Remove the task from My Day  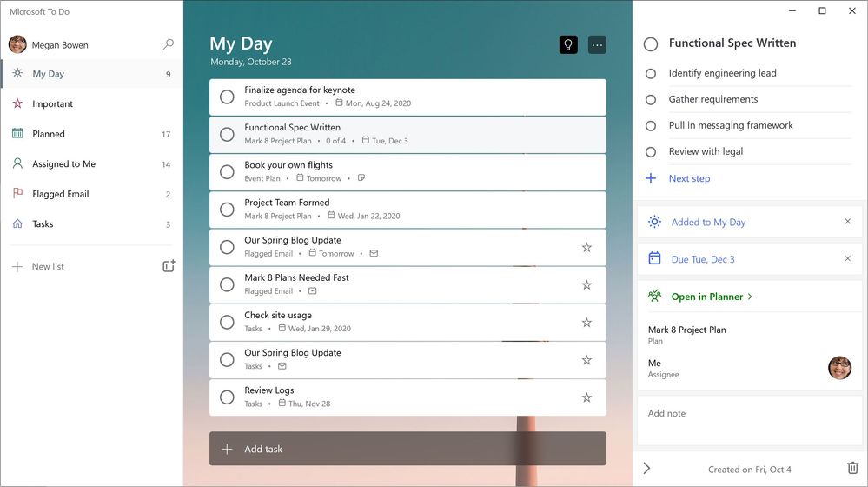click(x=847, y=221)
